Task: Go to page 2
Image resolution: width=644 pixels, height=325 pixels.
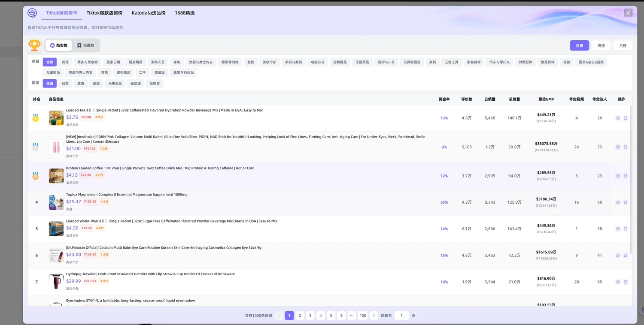Action: point(300,316)
